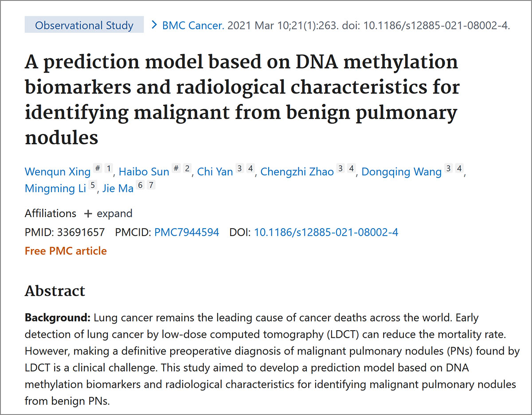Click affiliation superscript 5 after Mingming Li
This screenshot has height=415, width=532.
click(92, 185)
